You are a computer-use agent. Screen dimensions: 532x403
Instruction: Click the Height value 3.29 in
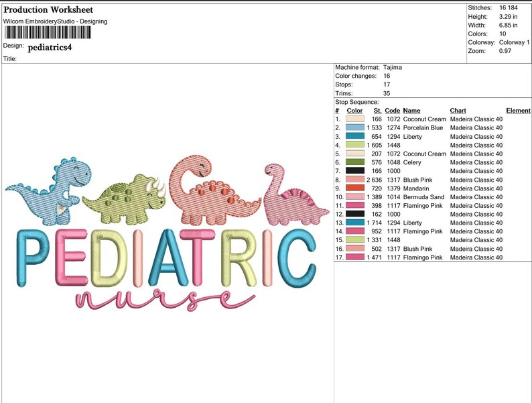click(x=509, y=16)
